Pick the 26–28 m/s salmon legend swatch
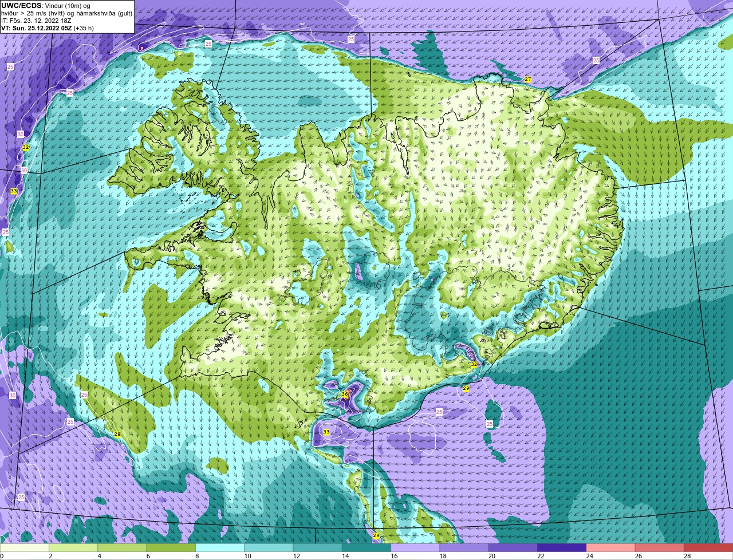Viewport: 733px width, 560px height. pos(660,547)
